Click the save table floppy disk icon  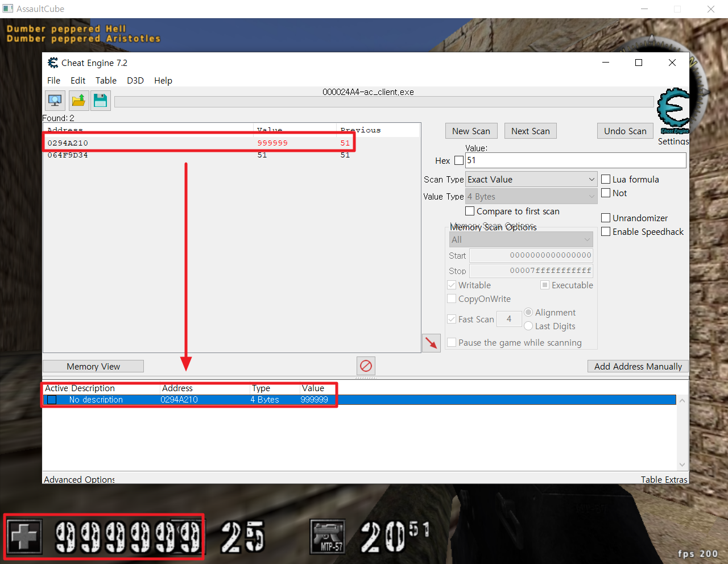(101, 101)
